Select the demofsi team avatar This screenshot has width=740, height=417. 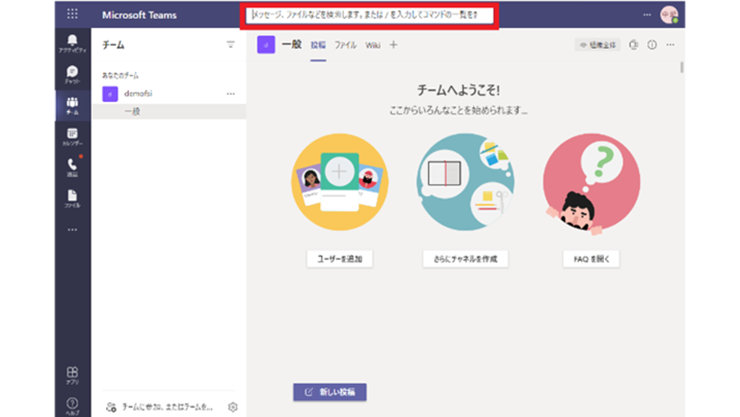[110, 94]
